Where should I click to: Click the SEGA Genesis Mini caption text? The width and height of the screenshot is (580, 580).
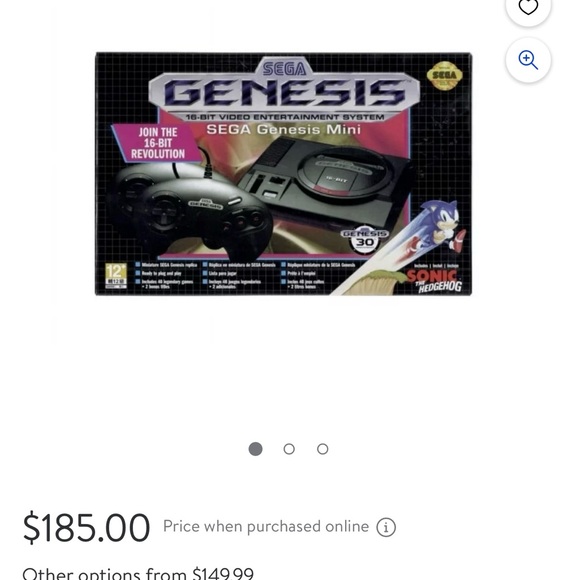coord(283,129)
